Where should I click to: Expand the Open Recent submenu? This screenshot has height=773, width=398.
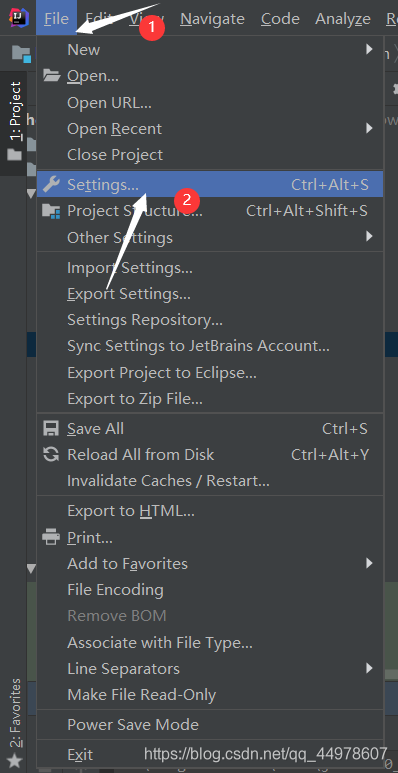[x=210, y=129]
